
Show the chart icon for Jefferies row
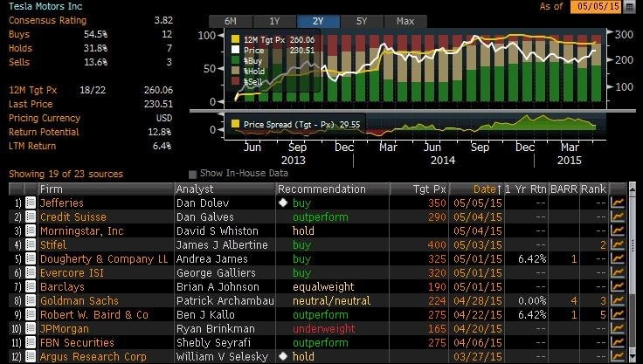[617, 203]
